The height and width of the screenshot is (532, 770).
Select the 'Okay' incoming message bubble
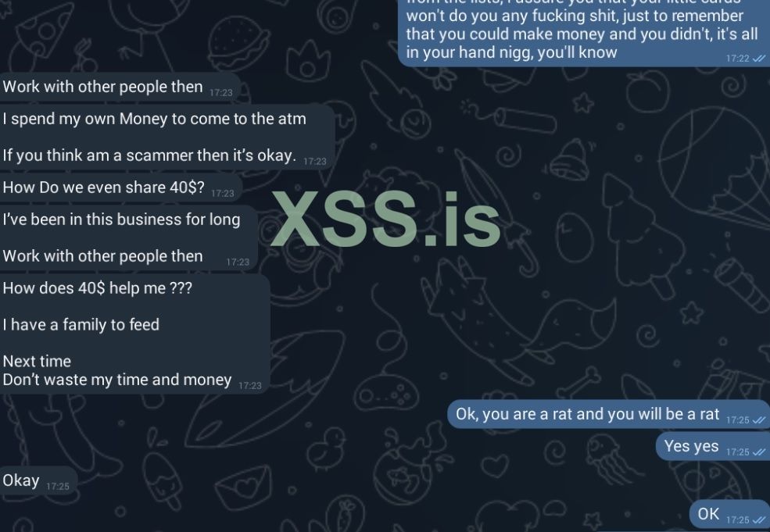(x=38, y=480)
